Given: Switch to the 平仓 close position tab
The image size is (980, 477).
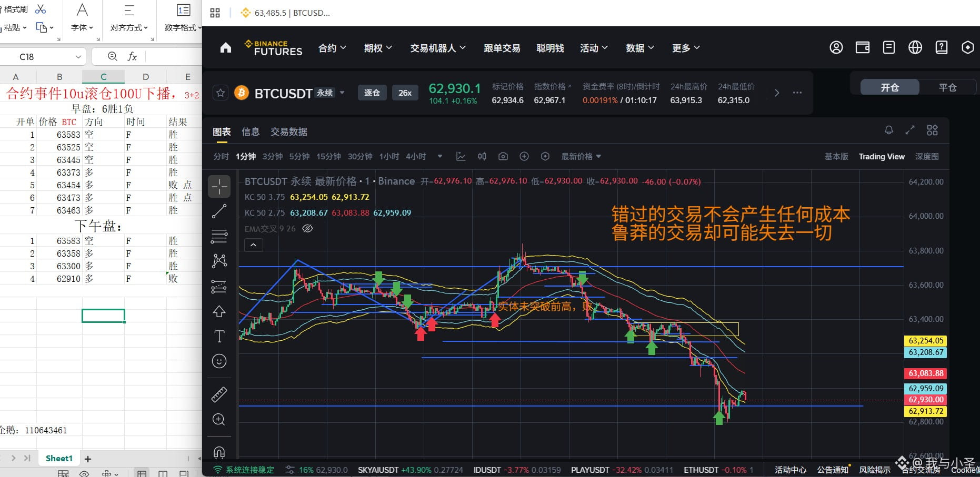Looking at the screenshot, I should pyautogui.click(x=947, y=87).
